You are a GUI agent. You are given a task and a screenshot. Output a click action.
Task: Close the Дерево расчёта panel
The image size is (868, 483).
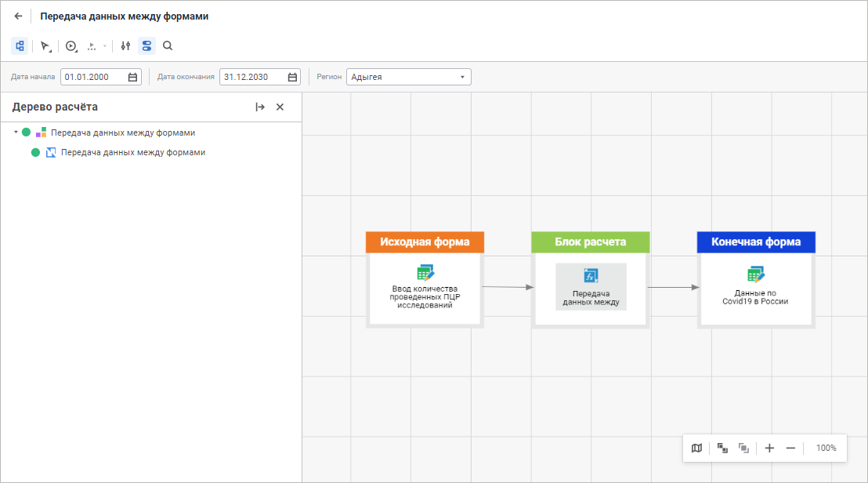(x=280, y=107)
